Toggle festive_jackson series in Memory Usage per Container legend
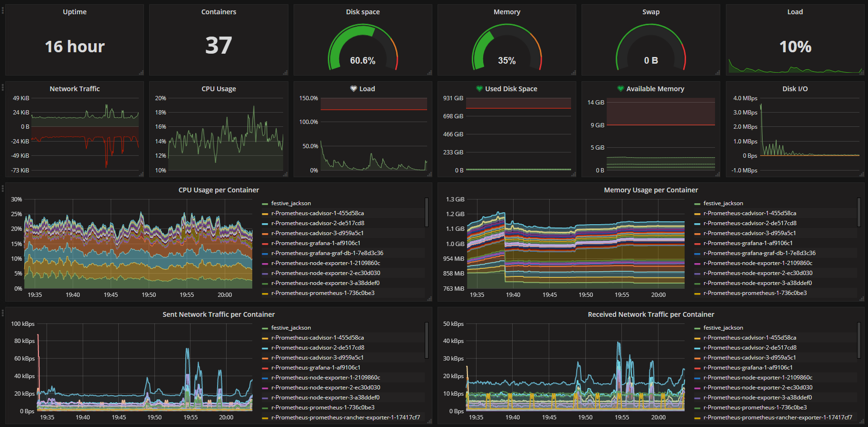Screen dimensions: 868x427 (x=723, y=203)
